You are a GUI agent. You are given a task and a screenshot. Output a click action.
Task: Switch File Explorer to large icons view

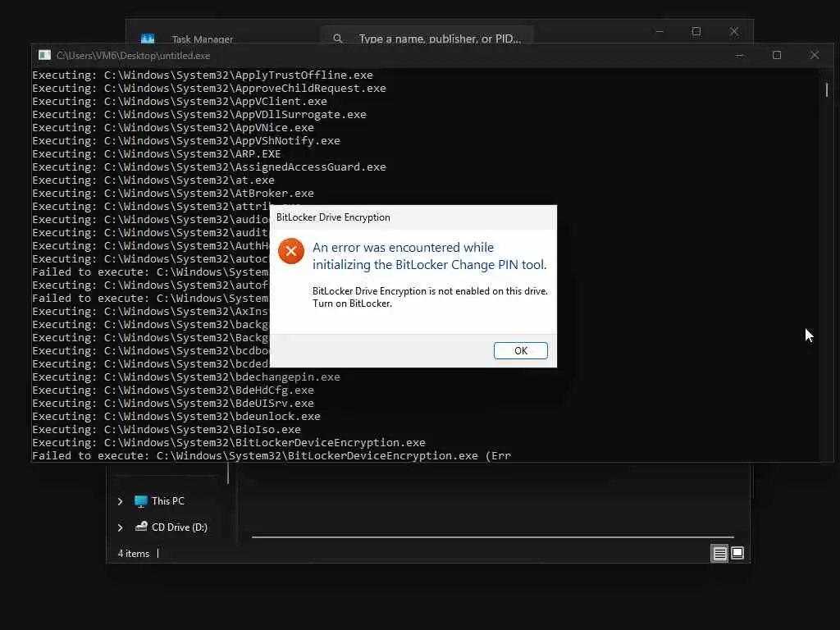tap(737, 553)
